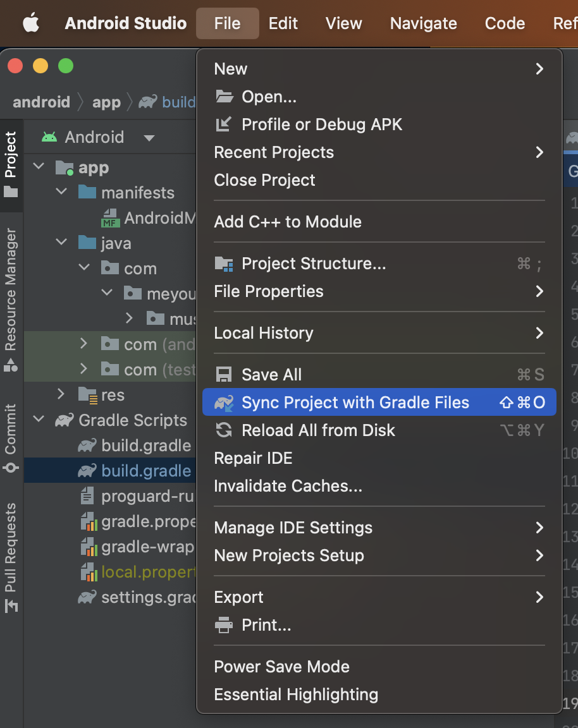Open Project Structure dialog
Screen dimensions: 578x728
pos(314,264)
